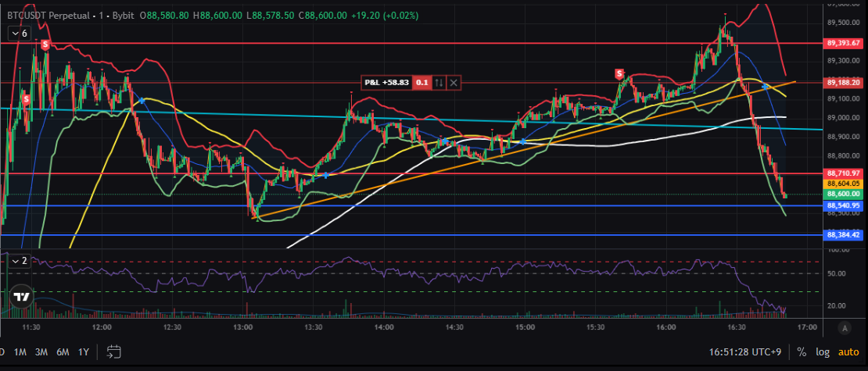Toggle auto scale mode

[x=849, y=351]
